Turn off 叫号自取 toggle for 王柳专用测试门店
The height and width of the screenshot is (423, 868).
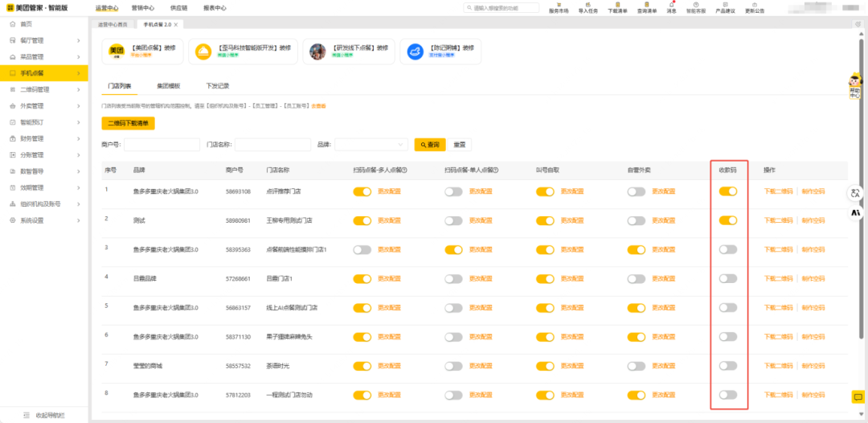pyautogui.click(x=546, y=220)
